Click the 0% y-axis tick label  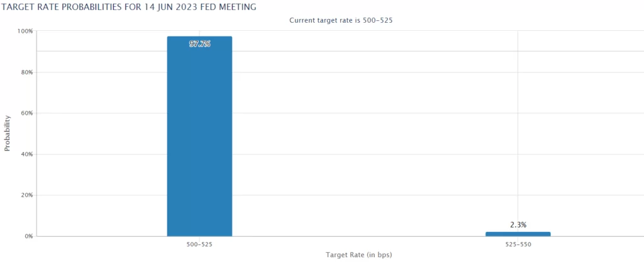[x=28, y=236]
